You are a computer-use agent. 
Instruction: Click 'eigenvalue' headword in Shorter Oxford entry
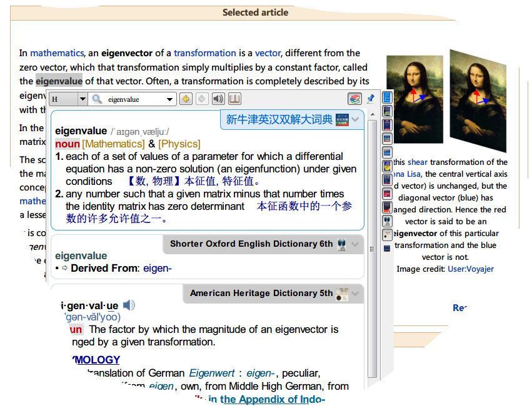(81, 255)
